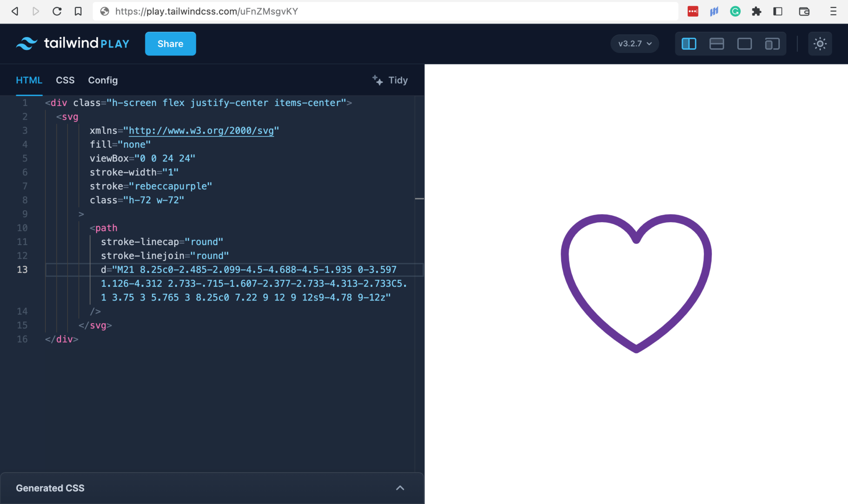Collapse the Generated CSS panel

tap(400, 488)
